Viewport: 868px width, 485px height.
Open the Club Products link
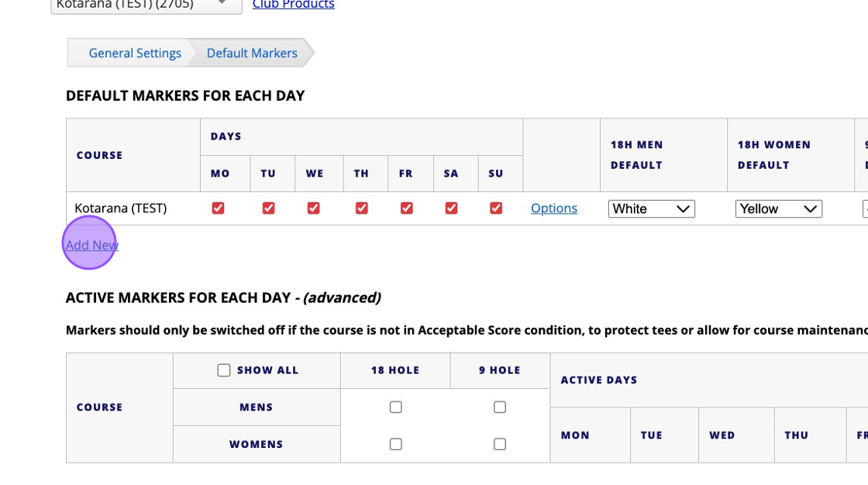tap(294, 5)
